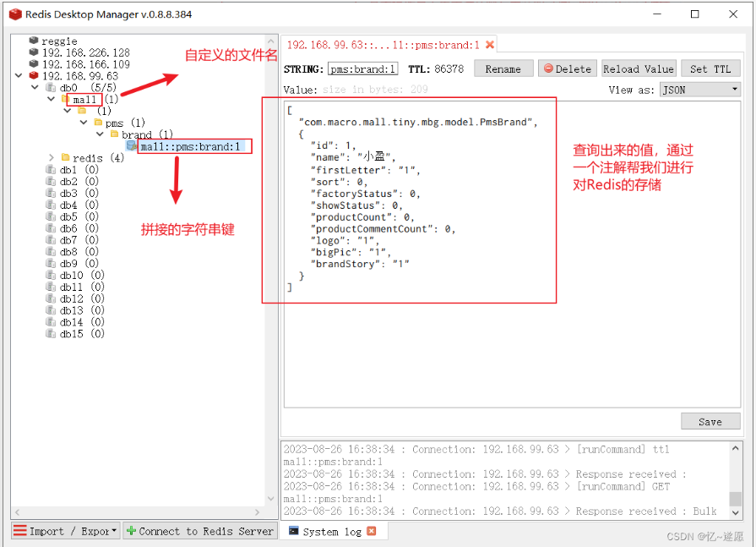
Task: Click the db15 database icon
Action: click(51, 333)
